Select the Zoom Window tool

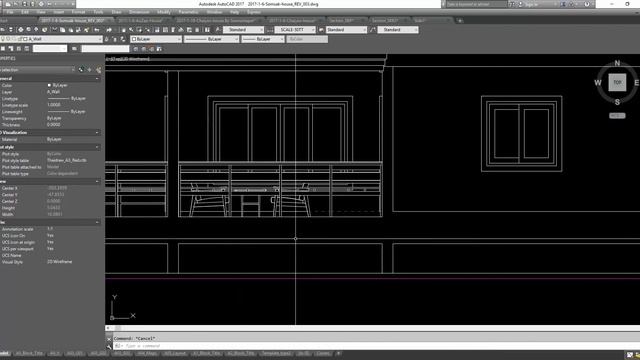(x=139, y=30)
